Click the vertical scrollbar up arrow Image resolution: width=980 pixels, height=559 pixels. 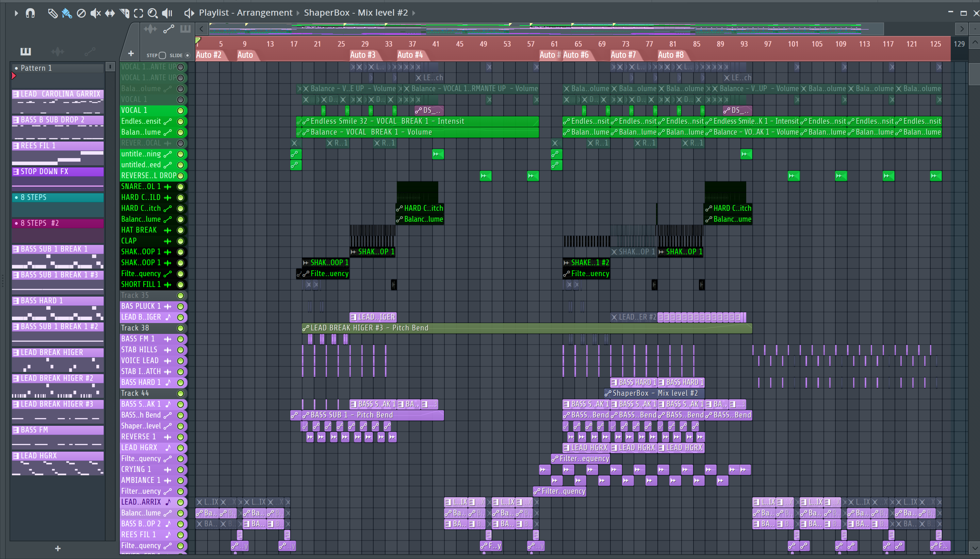click(975, 42)
